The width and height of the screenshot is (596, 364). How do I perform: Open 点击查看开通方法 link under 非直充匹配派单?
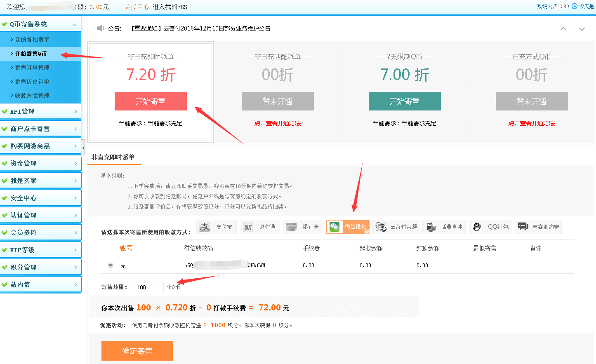coord(278,123)
